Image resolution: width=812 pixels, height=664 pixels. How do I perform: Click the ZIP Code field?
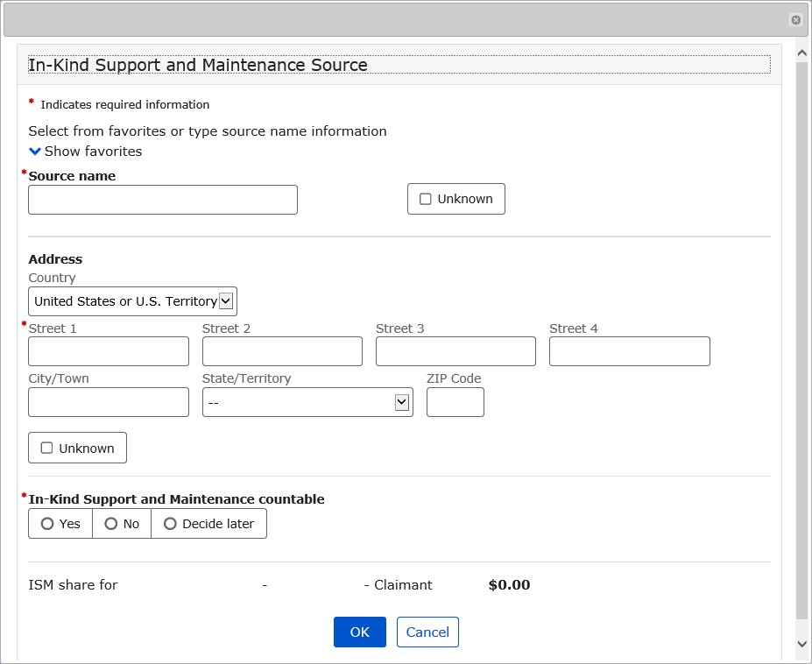(455, 402)
